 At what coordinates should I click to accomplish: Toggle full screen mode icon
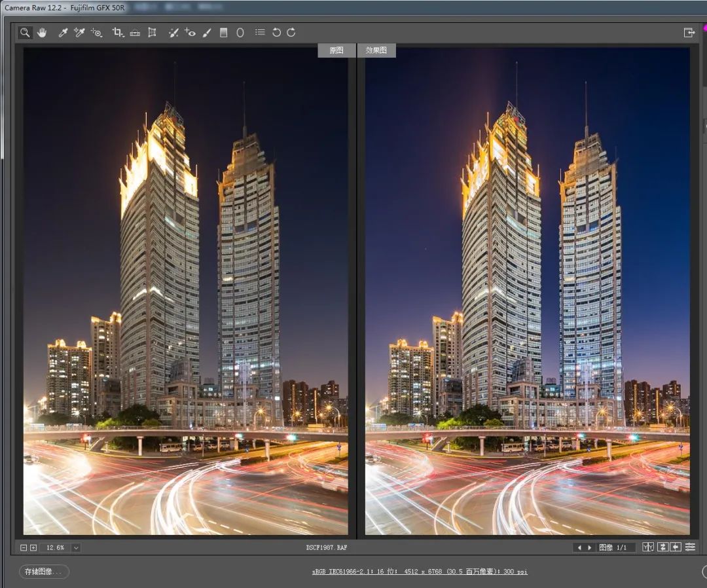[689, 32]
